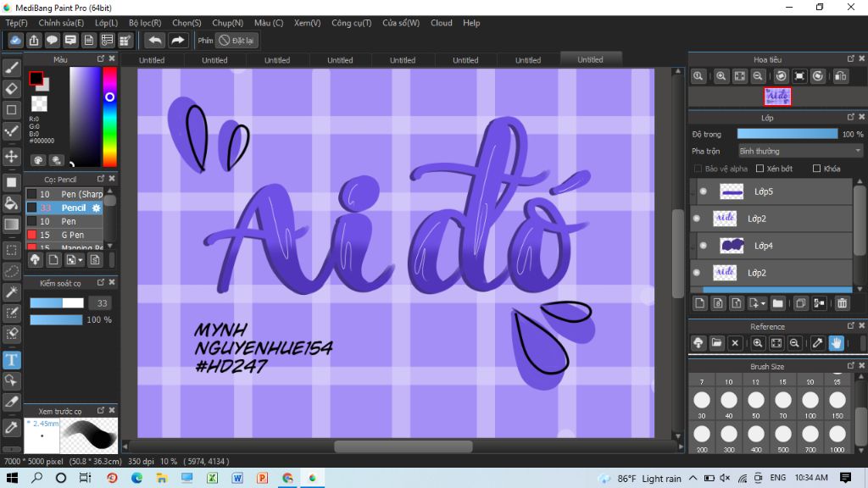Click the foreground black color swatch
Viewport: 868px width, 488px height.
(x=36, y=79)
